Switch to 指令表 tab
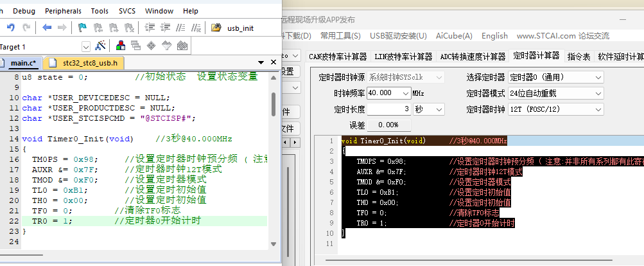This screenshot has width=644, height=266. tap(579, 57)
